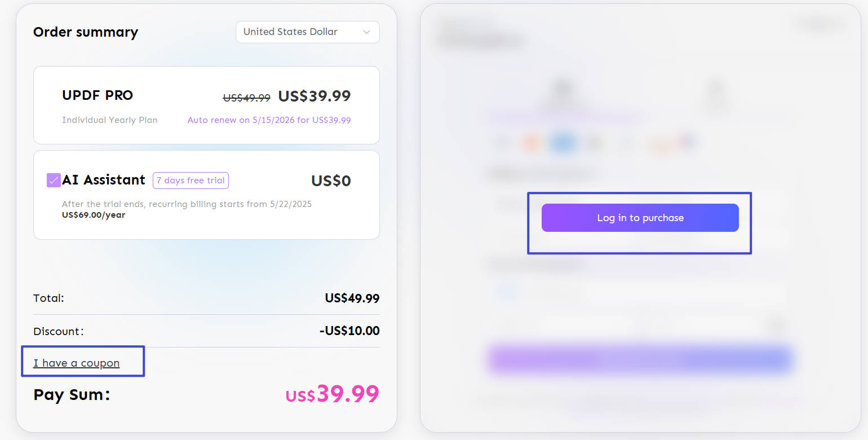Click the "Order summary" heading

86,32
